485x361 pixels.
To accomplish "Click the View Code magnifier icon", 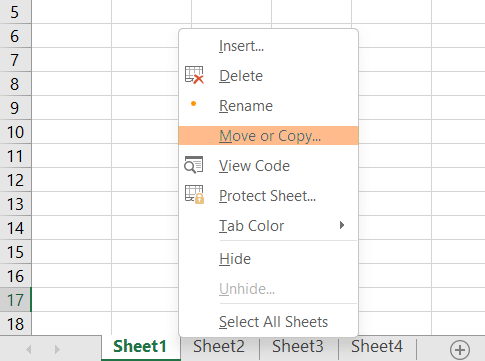I will pyautogui.click(x=194, y=165).
